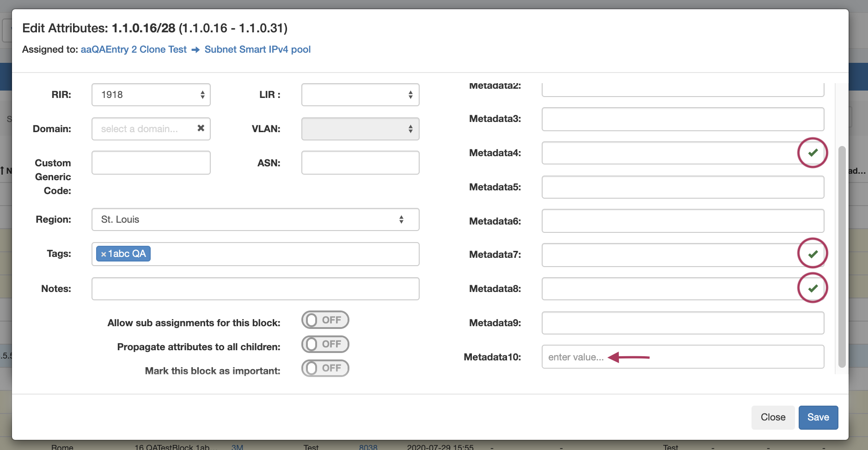Click the green checkmark in Metadata4 field
Image resolution: width=868 pixels, height=450 pixels.
point(813,152)
